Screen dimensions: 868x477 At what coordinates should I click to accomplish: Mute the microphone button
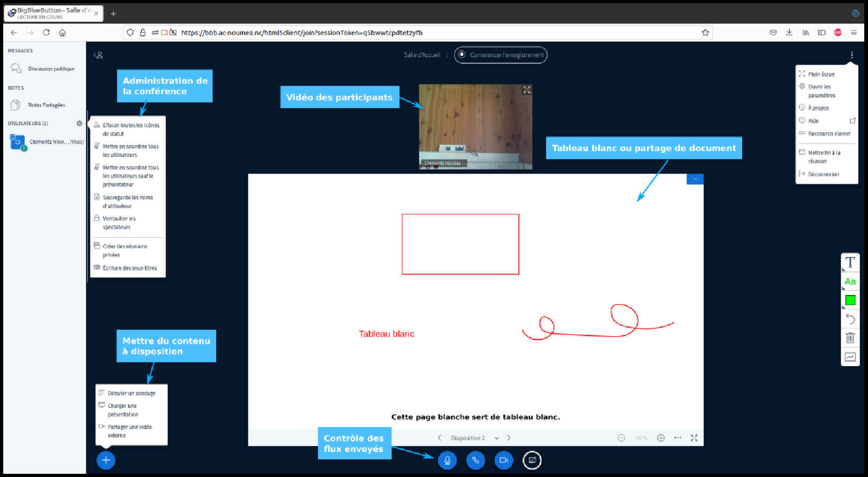(x=447, y=460)
